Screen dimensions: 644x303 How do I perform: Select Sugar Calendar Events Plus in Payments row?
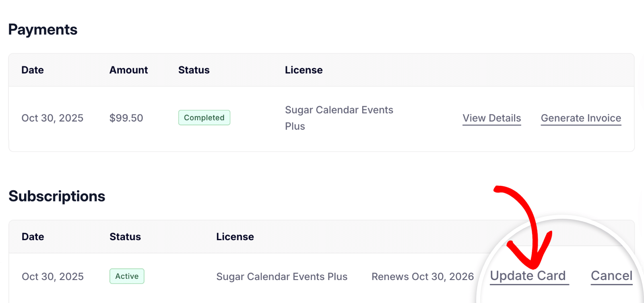[x=339, y=118]
